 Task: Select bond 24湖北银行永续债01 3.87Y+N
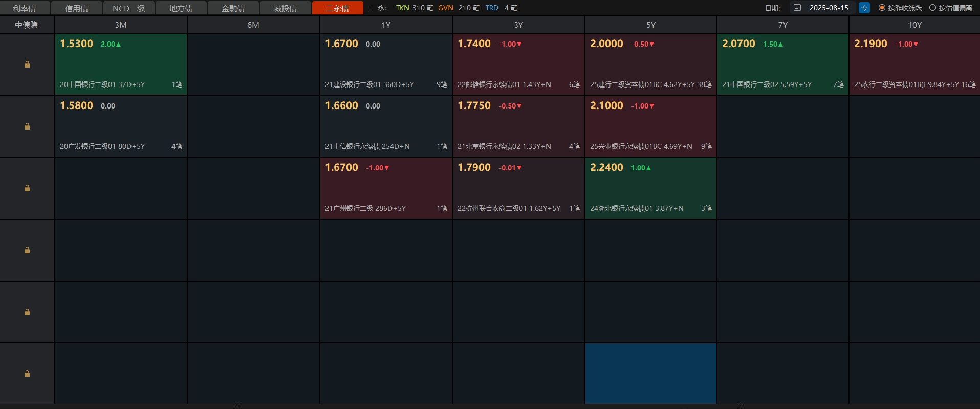(637, 208)
